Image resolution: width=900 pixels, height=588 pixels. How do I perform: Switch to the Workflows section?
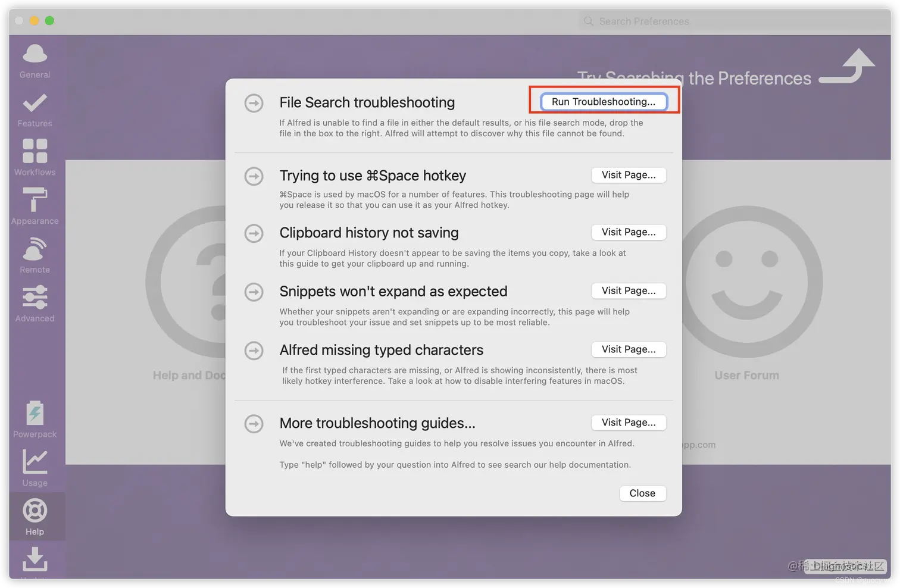pyautogui.click(x=35, y=158)
